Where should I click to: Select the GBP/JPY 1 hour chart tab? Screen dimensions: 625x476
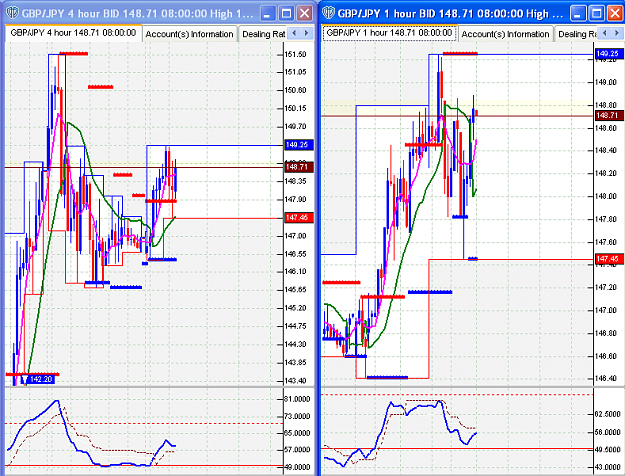click(389, 33)
